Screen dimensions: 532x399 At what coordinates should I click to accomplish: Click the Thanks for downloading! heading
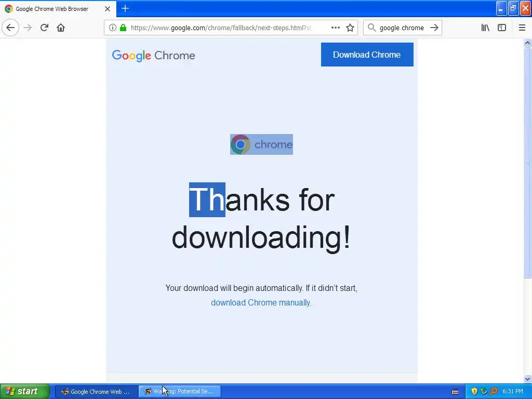[261, 219]
